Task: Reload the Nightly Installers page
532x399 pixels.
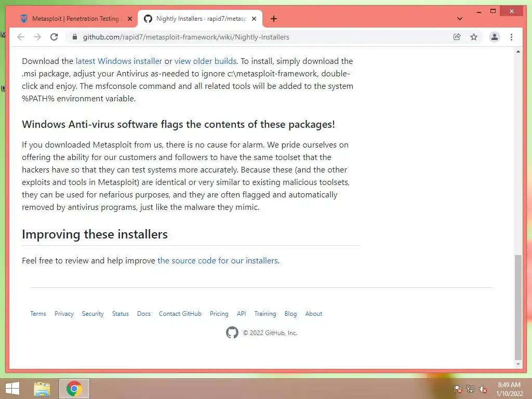Action: 54,37
